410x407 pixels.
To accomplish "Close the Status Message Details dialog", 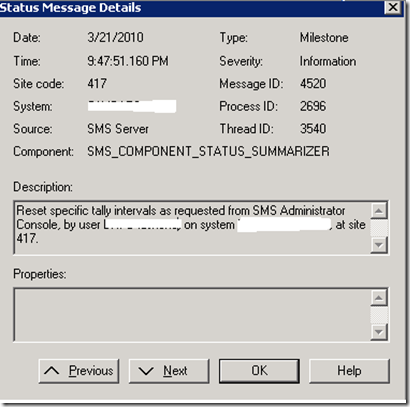I will pyautogui.click(x=393, y=7).
